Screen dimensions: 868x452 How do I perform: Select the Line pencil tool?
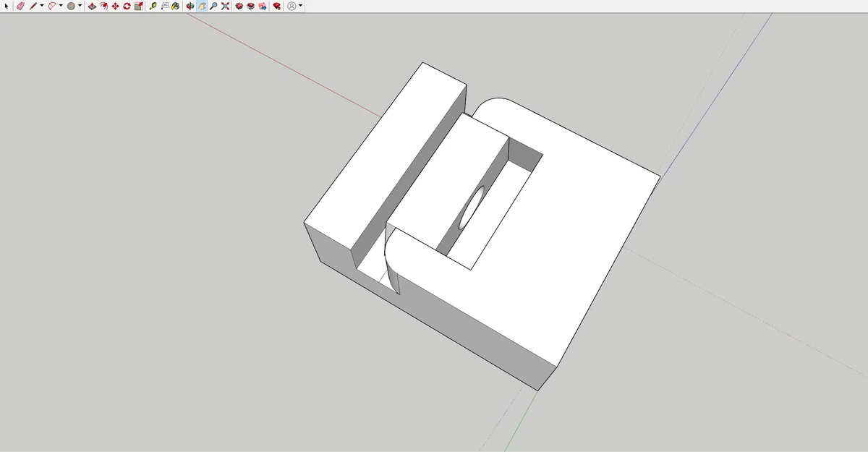[33, 6]
